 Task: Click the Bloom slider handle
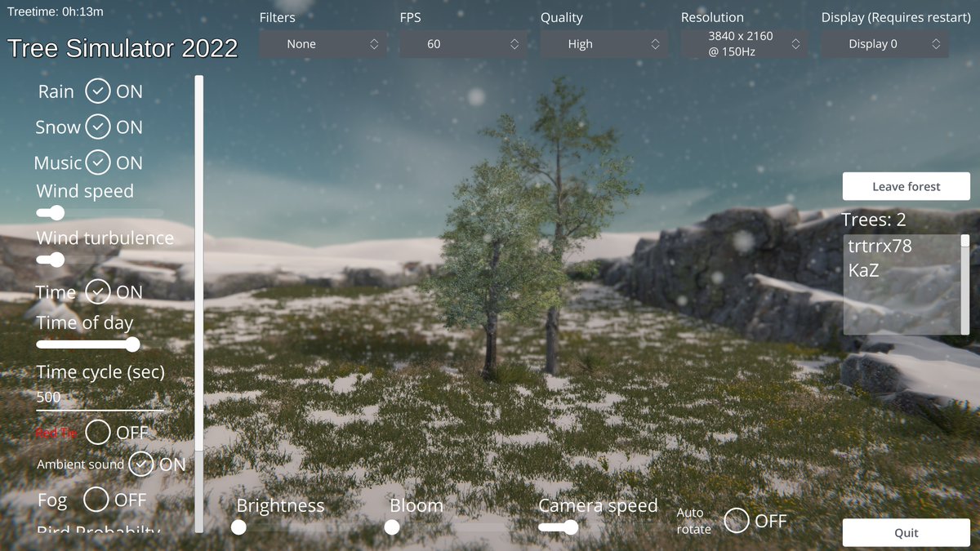(x=392, y=527)
